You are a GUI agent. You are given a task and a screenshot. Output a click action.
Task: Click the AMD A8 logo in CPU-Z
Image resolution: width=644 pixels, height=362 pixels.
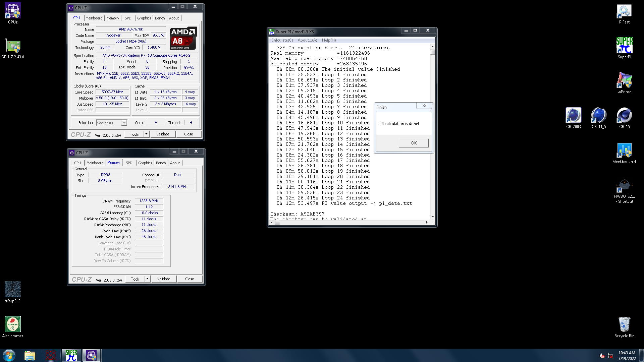pyautogui.click(x=183, y=38)
